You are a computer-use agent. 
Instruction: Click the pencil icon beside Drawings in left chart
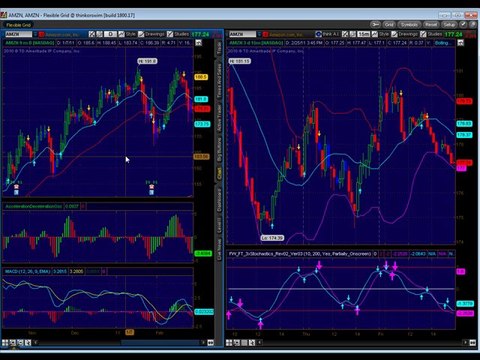pyautogui.click(x=141, y=34)
